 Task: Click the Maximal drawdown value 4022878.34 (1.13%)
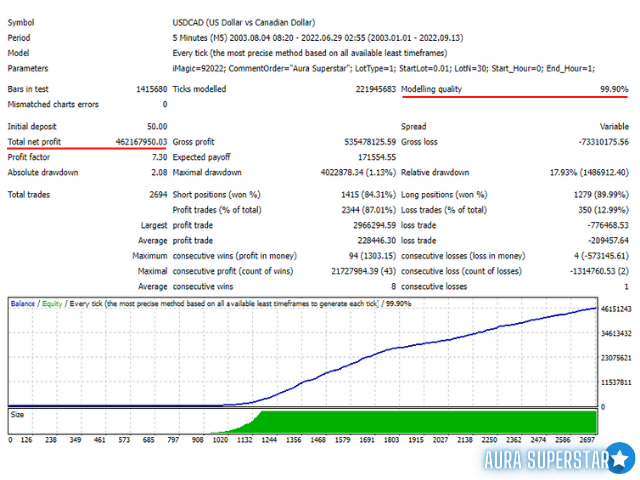coord(358,172)
